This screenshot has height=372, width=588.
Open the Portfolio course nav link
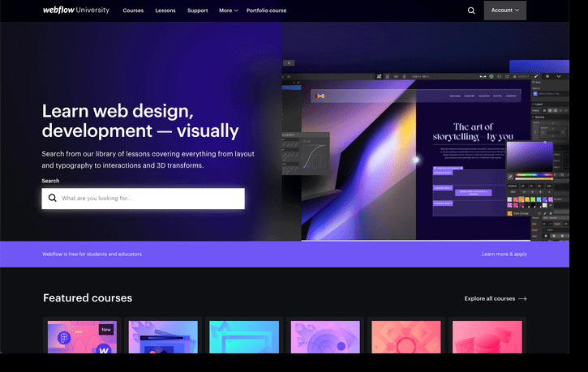pos(266,11)
